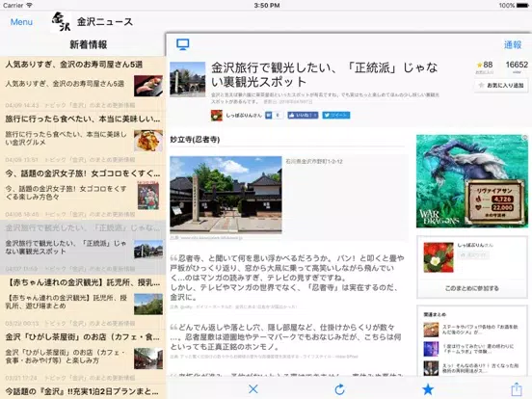532x399 pixels.
Task: Open the strawberry flower profile image in sidebar
Action: (439, 257)
